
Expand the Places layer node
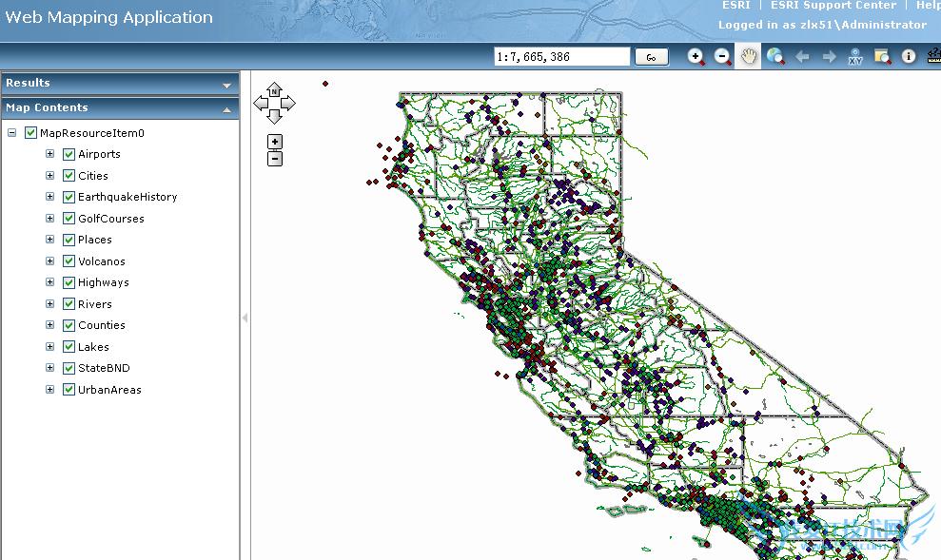49,240
